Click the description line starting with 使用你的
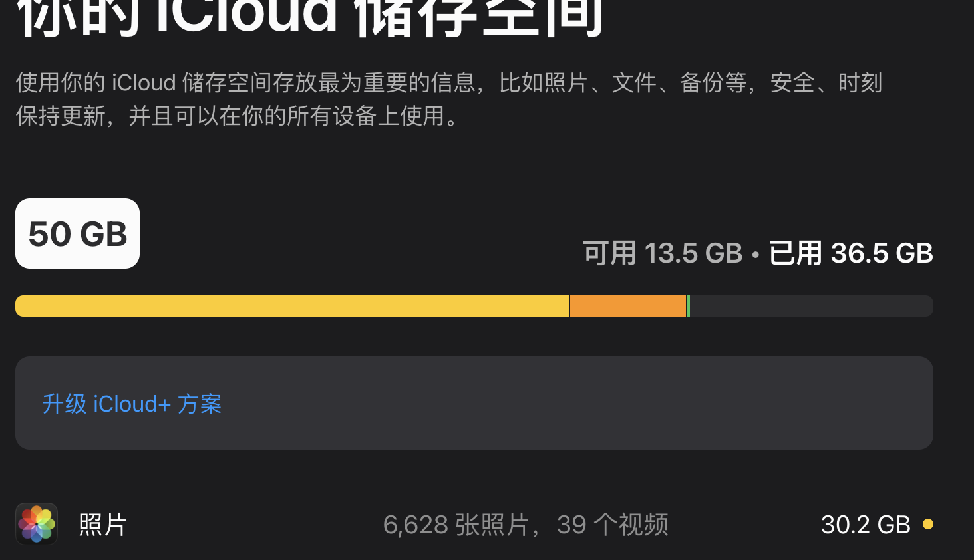This screenshot has width=974, height=560. pyautogui.click(x=448, y=83)
